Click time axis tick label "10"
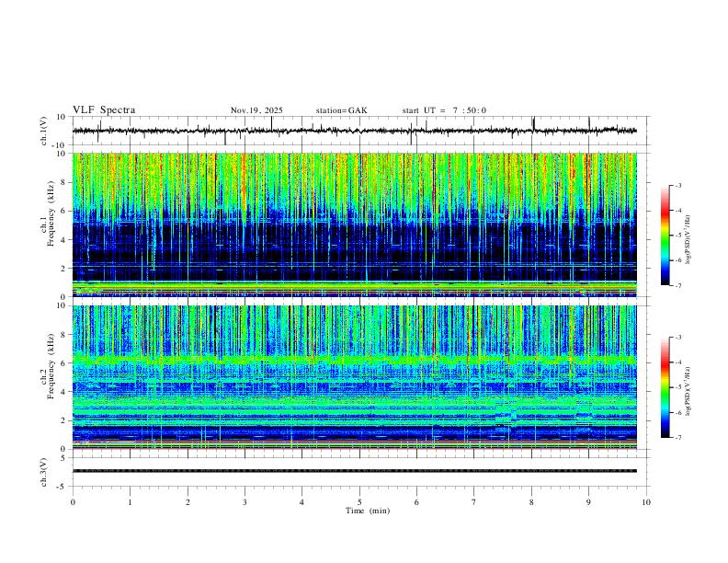728x563 pixels. (x=646, y=502)
